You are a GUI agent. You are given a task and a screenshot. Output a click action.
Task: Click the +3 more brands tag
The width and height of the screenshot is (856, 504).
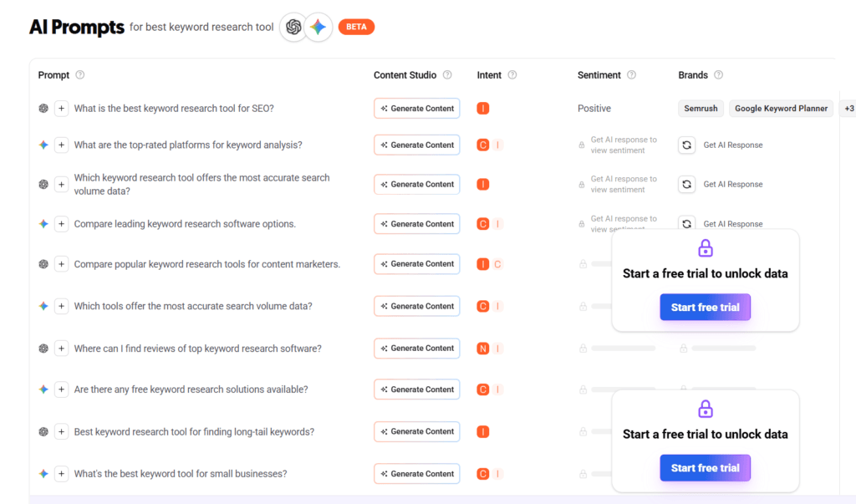tap(849, 108)
